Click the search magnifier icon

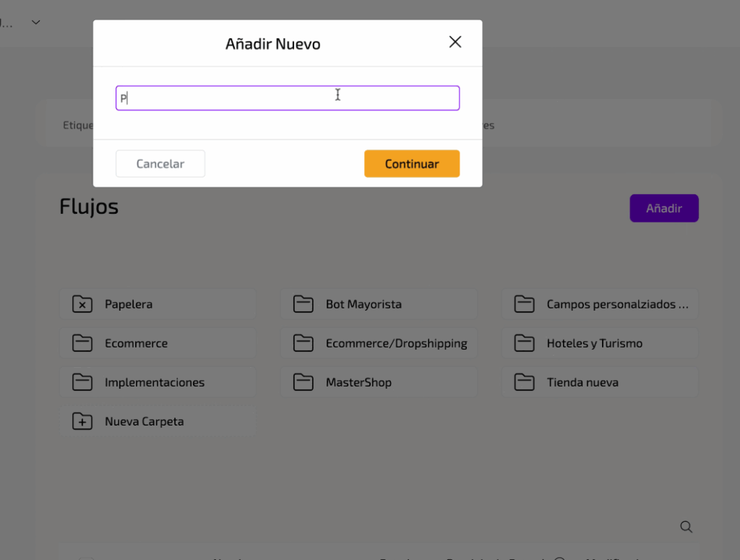pyautogui.click(x=687, y=527)
